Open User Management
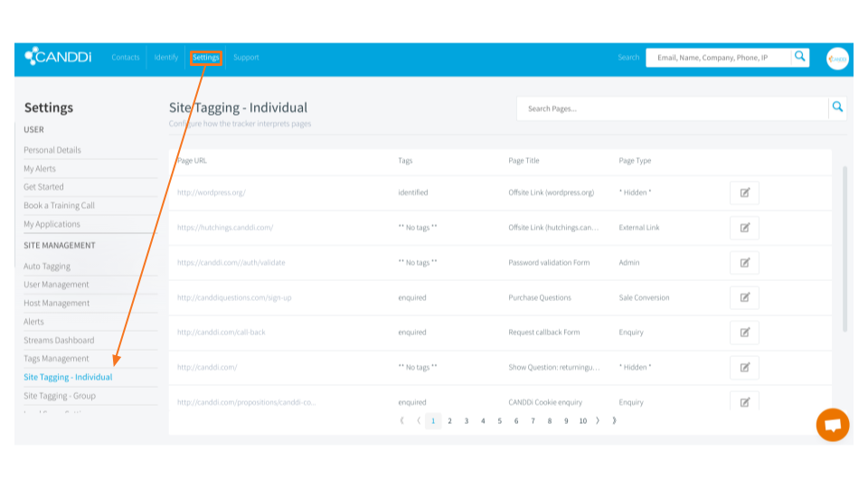This screenshot has height=488, width=868. (56, 285)
